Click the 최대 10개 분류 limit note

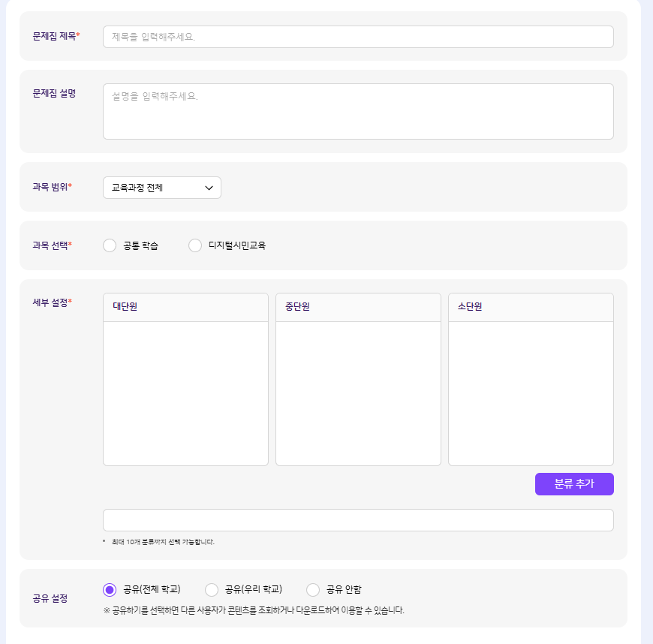coord(161,542)
